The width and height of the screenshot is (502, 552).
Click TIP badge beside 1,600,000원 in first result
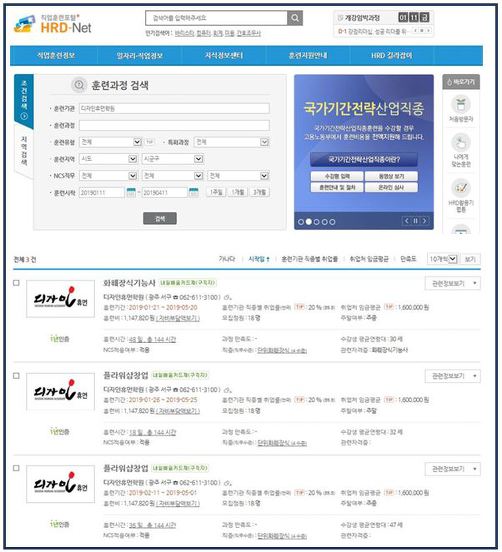click(389, 307)
